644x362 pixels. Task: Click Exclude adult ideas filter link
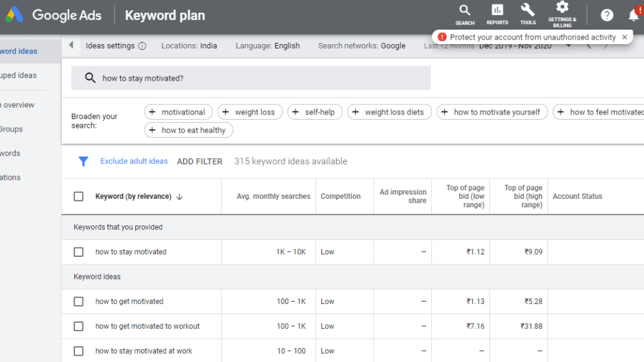point(134,161)
